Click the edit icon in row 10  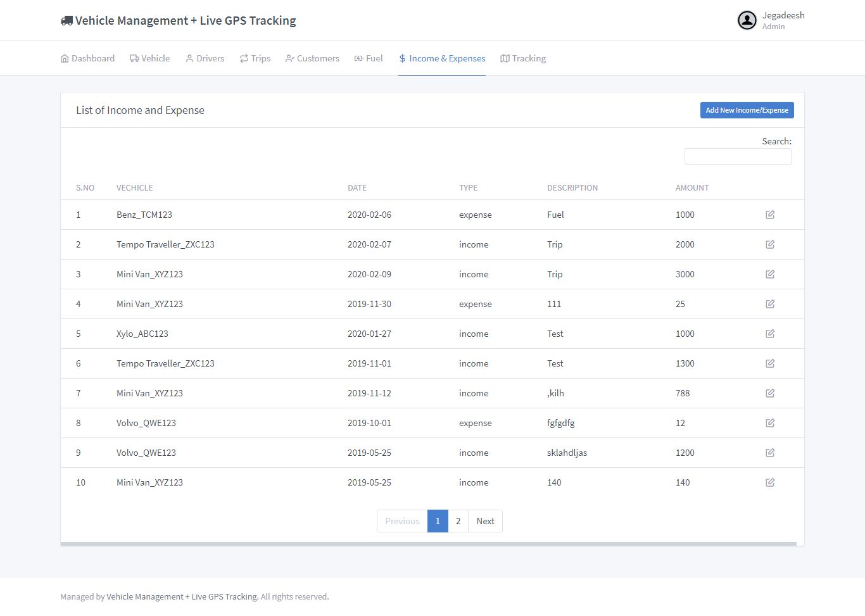coord(770,482)
